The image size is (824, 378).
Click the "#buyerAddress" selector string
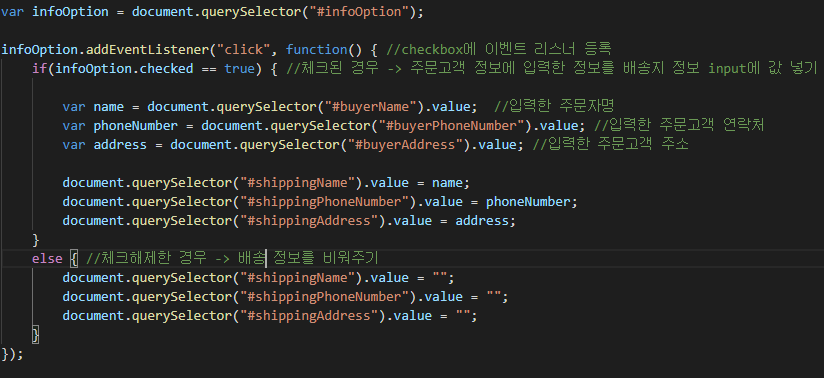point(405,145)
